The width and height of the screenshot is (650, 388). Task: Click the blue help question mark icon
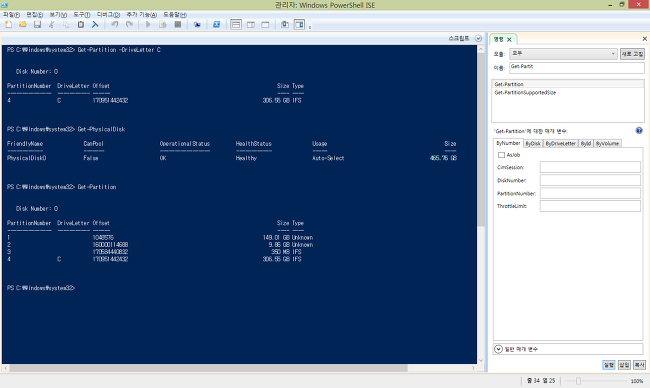[639, 131]
